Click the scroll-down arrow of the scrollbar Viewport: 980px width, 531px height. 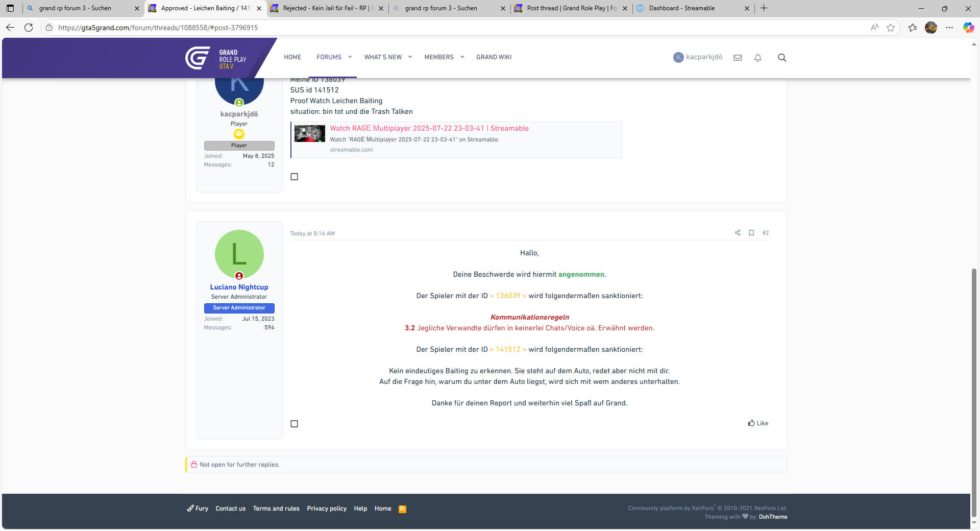pos(974,522)
